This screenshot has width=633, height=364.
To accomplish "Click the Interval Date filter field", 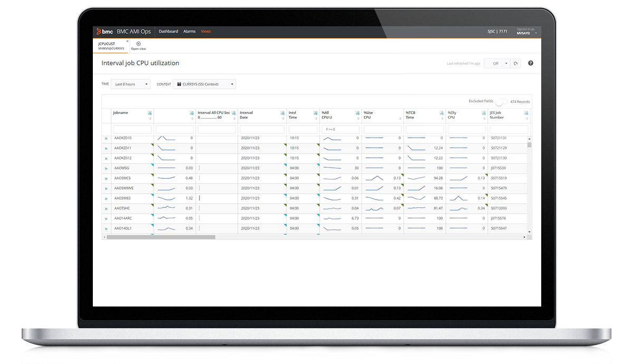I will click(x=262, y=129).
